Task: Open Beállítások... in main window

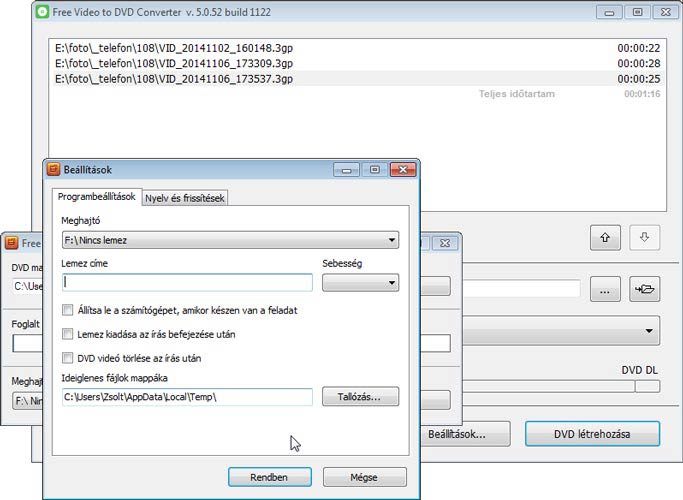Action: point(465,434)
